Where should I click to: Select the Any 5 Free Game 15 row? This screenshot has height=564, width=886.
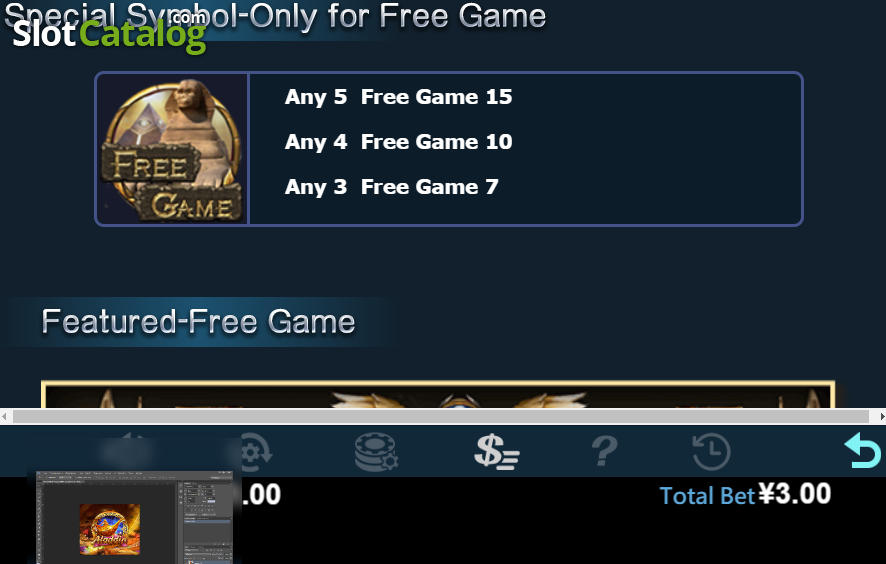pyautogui.click(x=398, y=97)
